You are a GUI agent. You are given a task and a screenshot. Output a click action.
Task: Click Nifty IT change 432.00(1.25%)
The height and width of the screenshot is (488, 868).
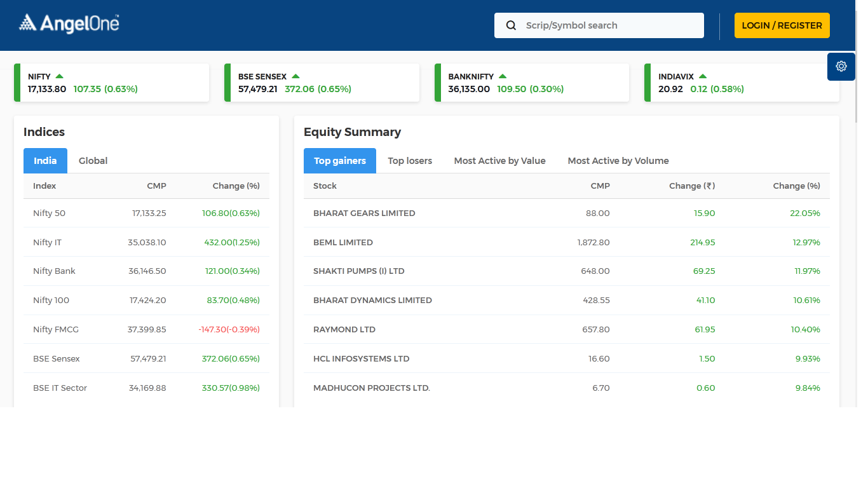point(231,243)
